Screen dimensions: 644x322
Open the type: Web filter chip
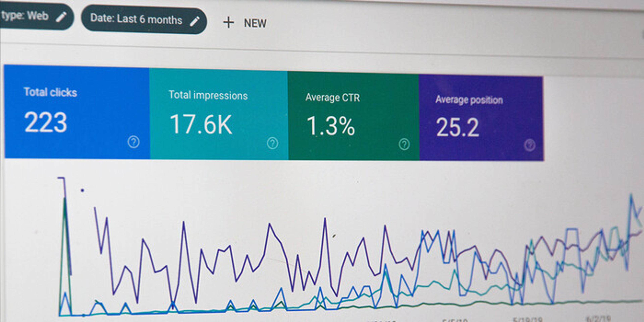point(25,16)
